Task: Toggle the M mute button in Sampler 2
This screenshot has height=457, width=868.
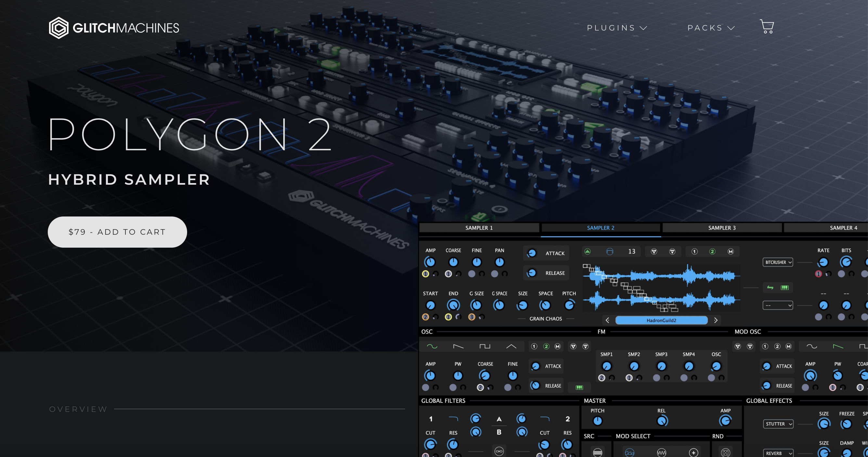Action: (x=731, y=251)
